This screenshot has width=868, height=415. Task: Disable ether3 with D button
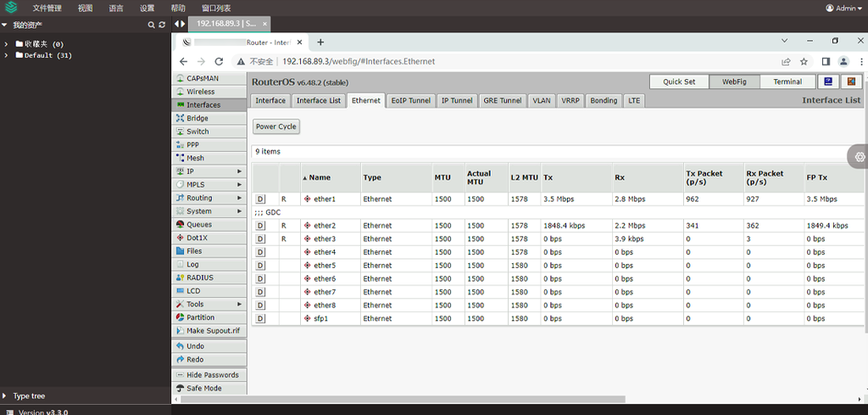point(260,238)
